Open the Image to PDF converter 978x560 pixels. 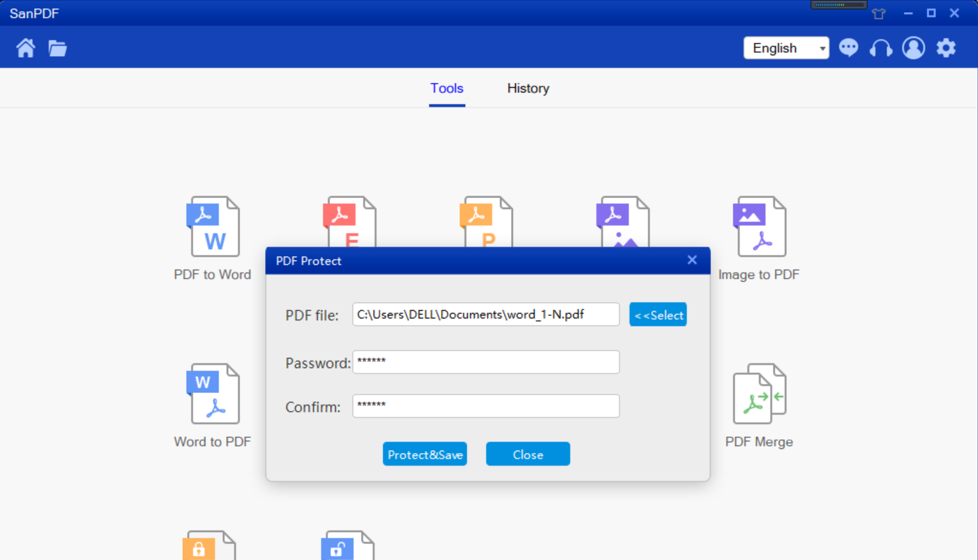tap(759, 237)
